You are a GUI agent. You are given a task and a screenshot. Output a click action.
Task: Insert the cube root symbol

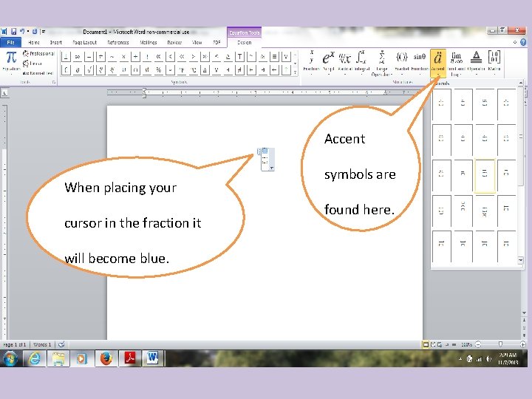click(x=100, y=70)
